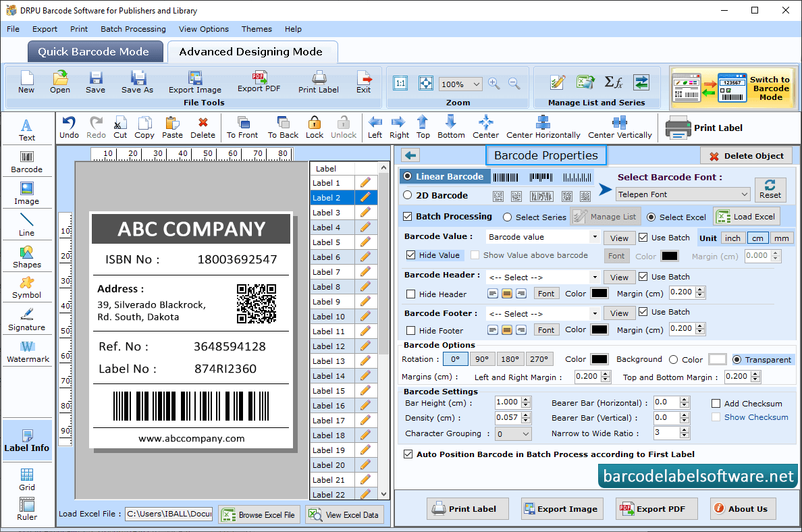Toggle the Ruler display
Screen dimensions: 802x532
point(26,510)
